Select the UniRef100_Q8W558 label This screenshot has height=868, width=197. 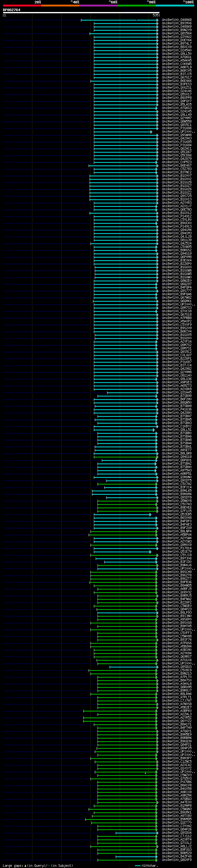pos(176,121)
